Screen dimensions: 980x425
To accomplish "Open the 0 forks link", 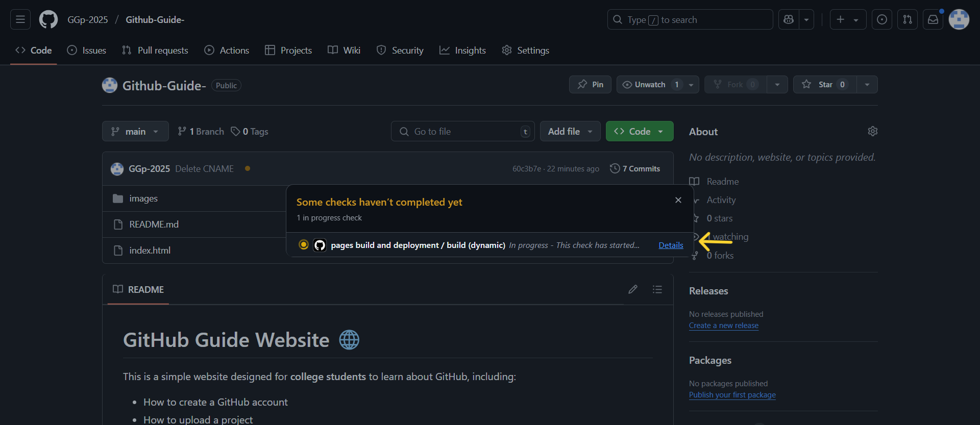I will (720, 255).
